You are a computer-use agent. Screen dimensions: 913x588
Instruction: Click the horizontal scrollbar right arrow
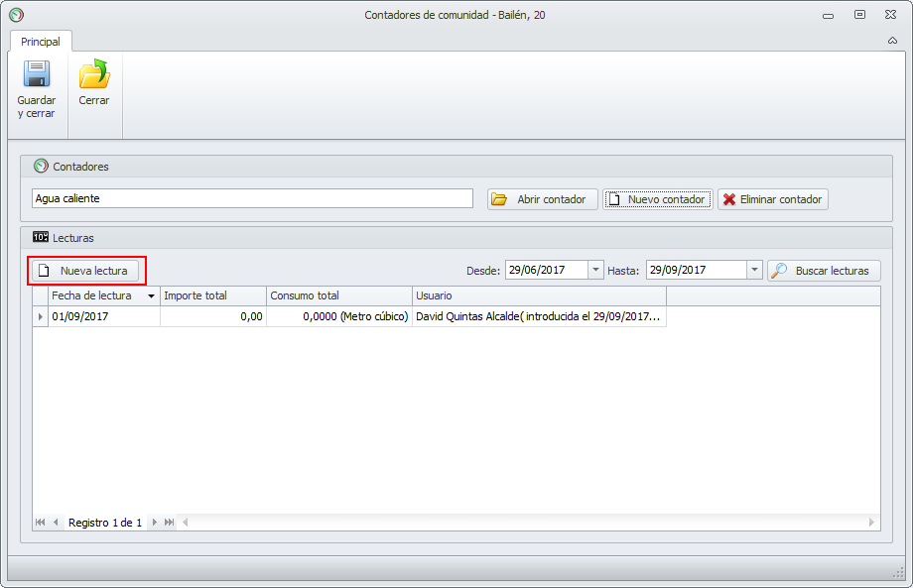click(871, 523)
